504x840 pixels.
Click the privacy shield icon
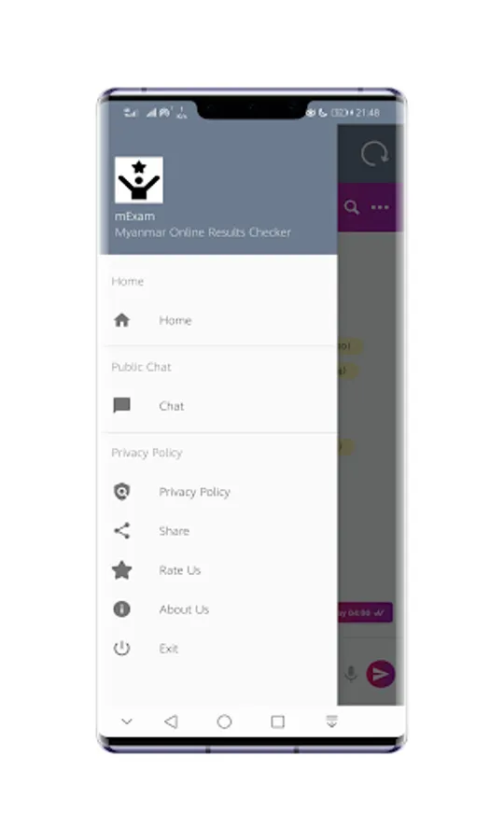pyautogui.click(x=122, y=491)
